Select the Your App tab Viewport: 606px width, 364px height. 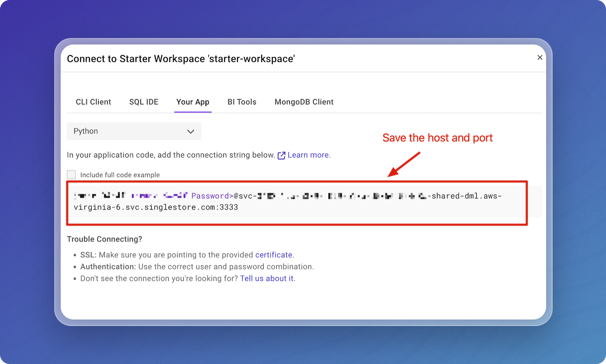193,102
